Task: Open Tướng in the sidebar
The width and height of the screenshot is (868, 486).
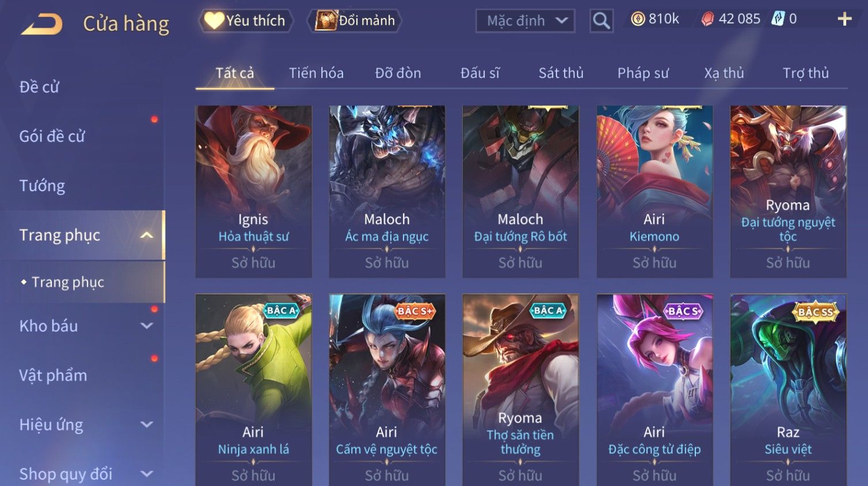Action: pyautogui.click(x=42, y=186)
